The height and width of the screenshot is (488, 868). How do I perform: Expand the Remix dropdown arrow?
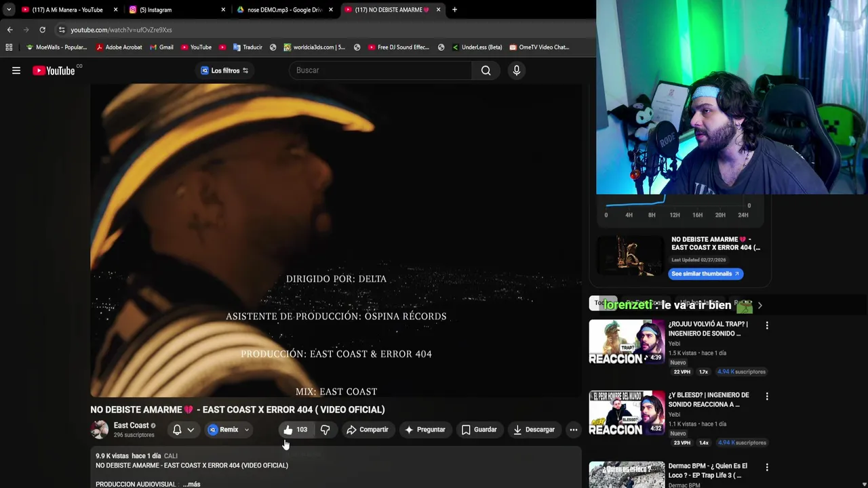click(247, 430)
